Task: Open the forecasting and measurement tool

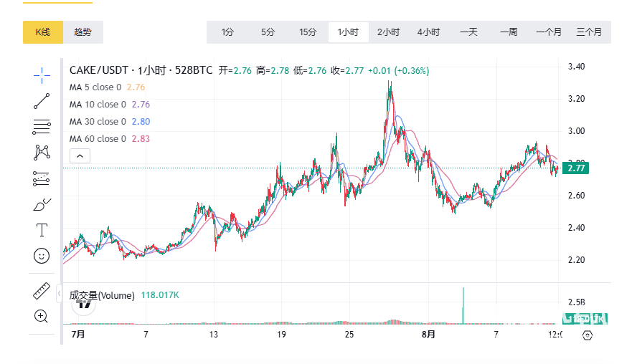Action: point(42,178)
